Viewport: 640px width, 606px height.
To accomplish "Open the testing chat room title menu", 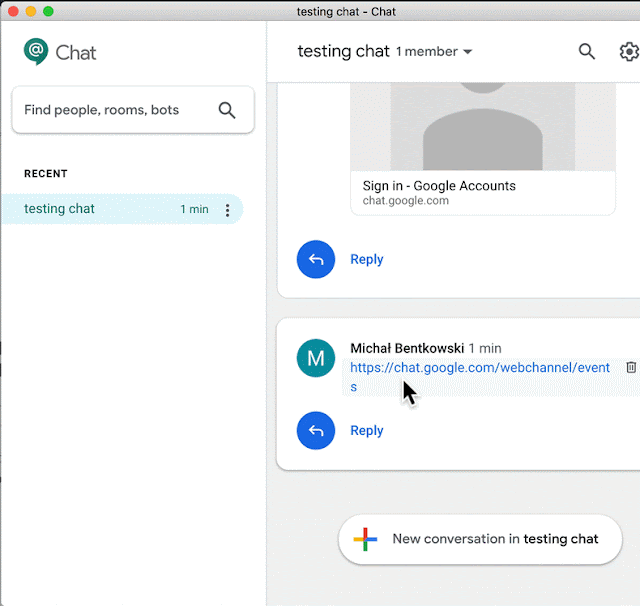I will (344, 51).
